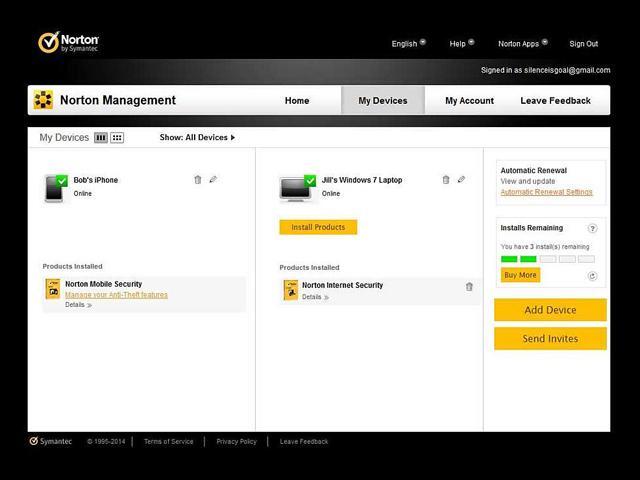Screen dimensions: 640x480
Task: Delete Bob's iPhone with trash icon
Action: point(198,180)
